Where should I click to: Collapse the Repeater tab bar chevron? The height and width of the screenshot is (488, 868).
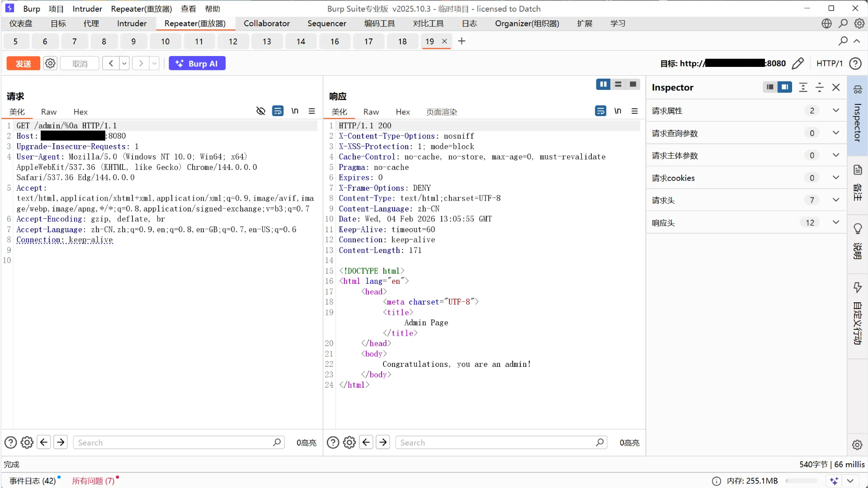857,41
